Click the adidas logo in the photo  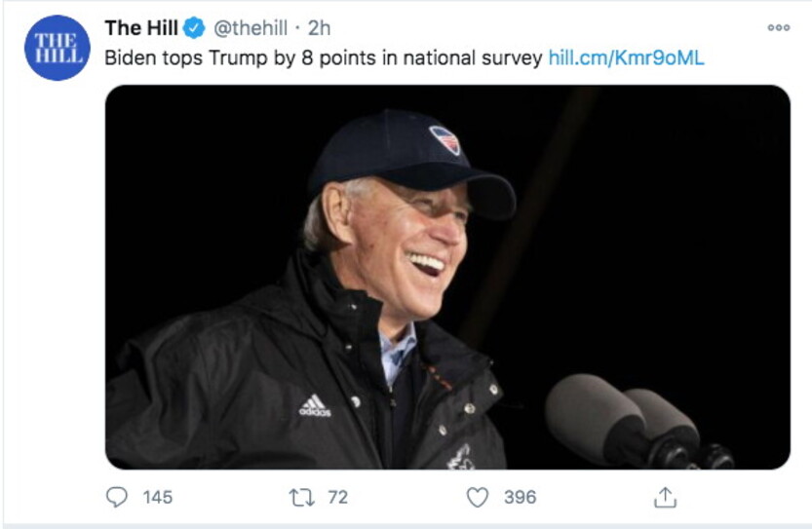(x=314, y=405)
